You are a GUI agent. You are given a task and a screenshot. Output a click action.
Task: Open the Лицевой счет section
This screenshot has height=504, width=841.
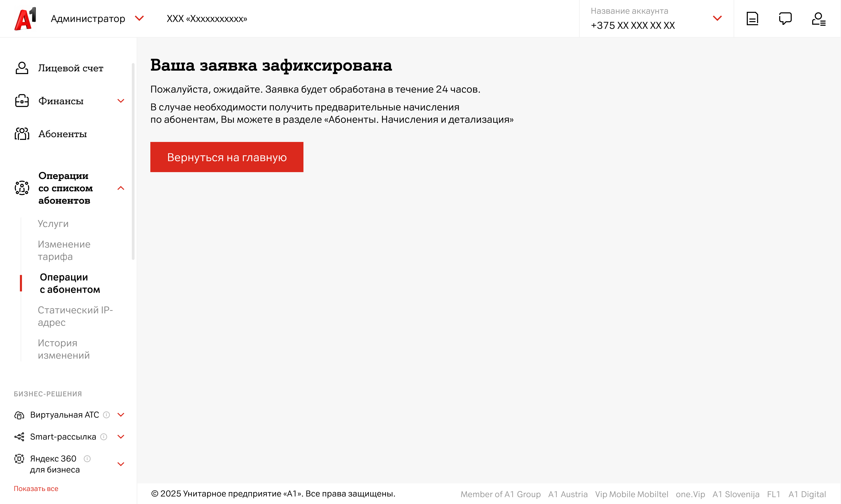(x=70, y=68)
